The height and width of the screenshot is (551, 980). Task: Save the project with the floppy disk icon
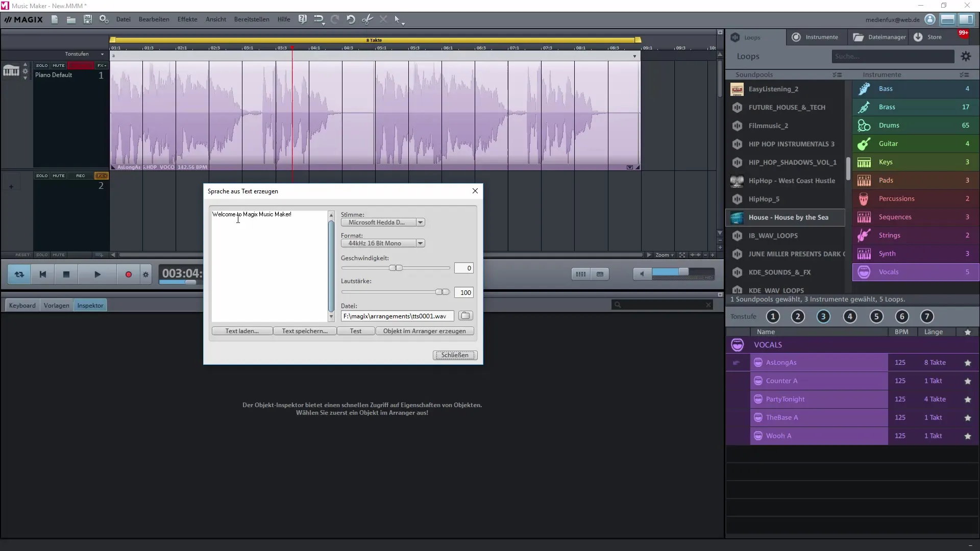(x=88, y=19)
